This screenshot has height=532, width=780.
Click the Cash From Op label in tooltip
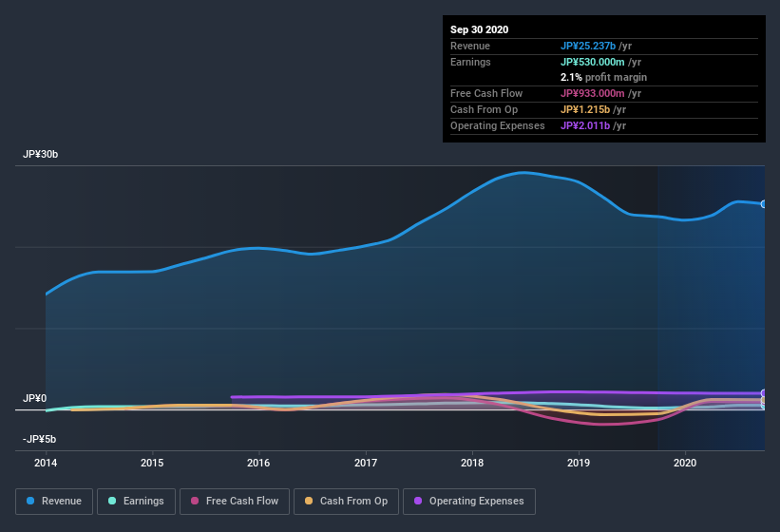click(484, 109)
